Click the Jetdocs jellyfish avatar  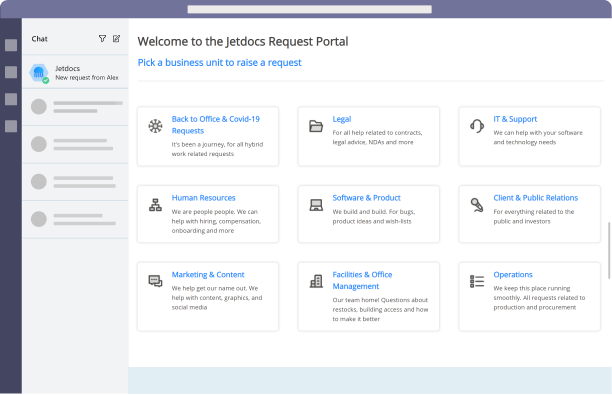click(x=39, y=73)
